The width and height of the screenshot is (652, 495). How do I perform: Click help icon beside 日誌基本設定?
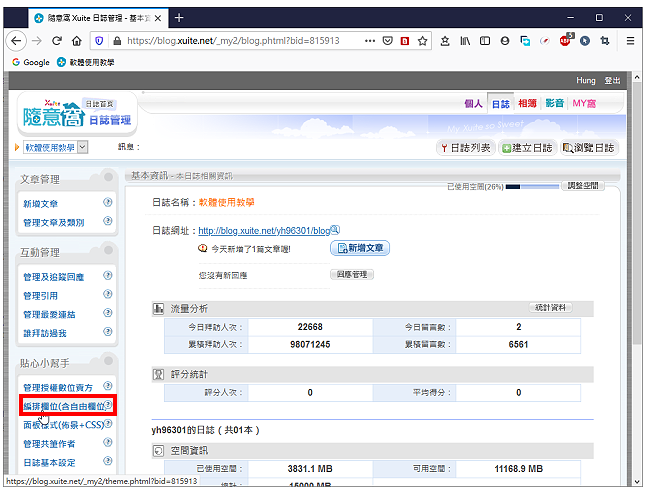tap(108, 461)
